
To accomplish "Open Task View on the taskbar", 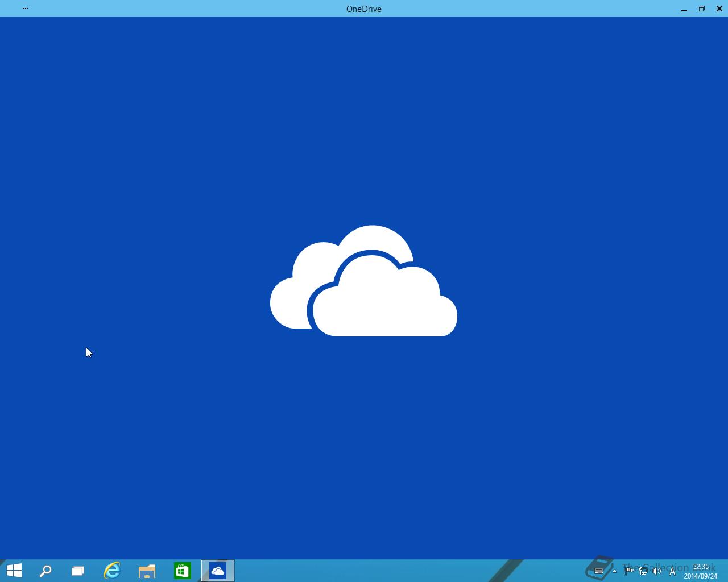I will [78, 571].
